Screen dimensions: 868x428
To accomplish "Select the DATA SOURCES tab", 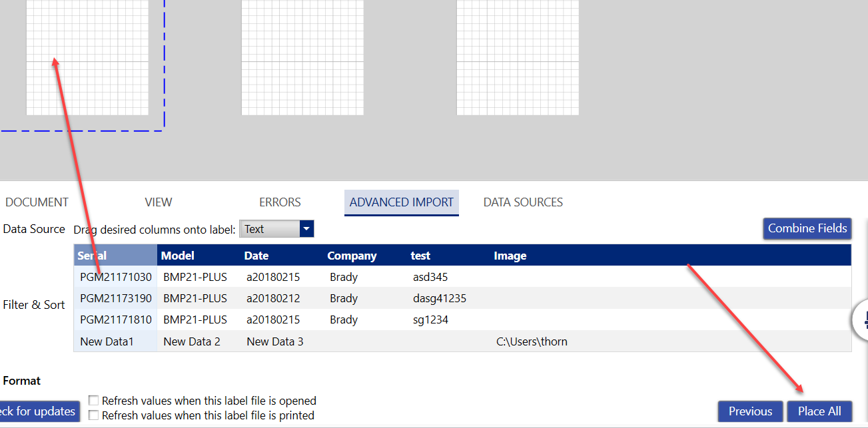I will tap(523, 202).
